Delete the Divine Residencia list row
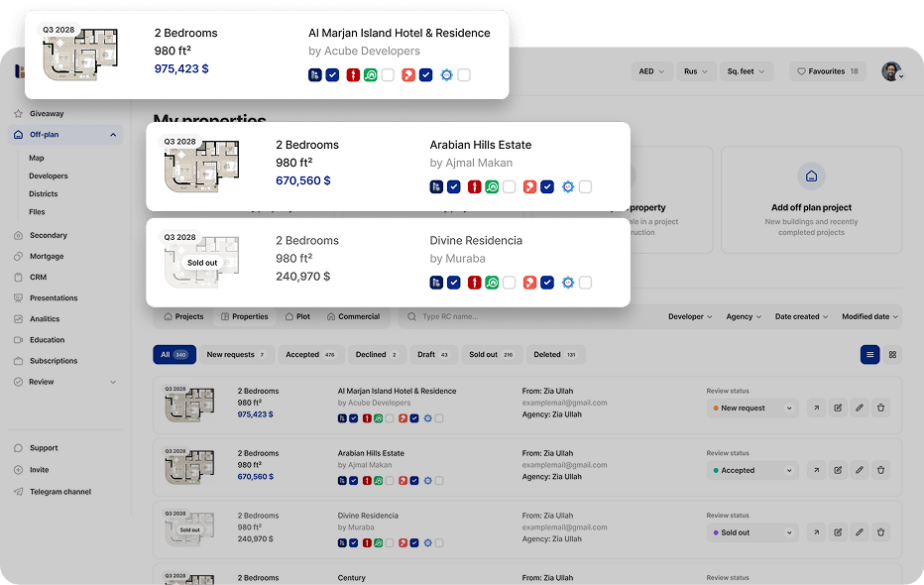 point(880,532)
